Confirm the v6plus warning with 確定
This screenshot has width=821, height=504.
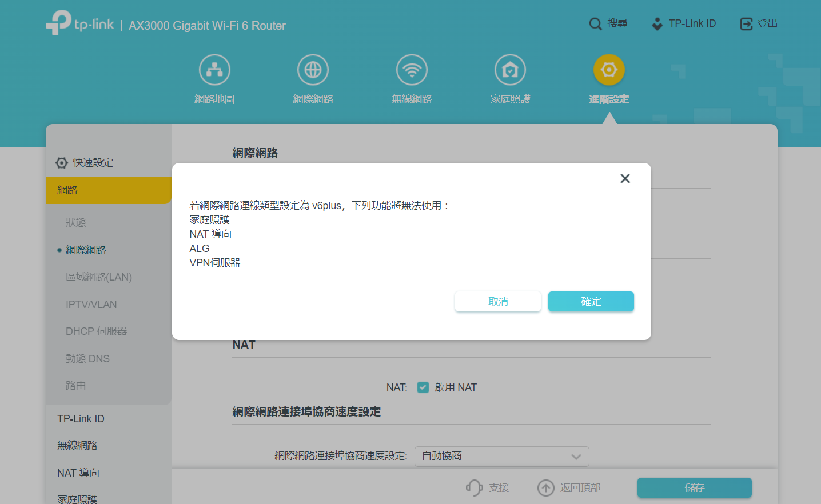[591, 301]
